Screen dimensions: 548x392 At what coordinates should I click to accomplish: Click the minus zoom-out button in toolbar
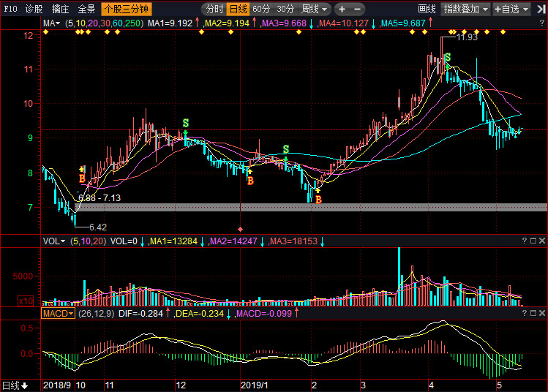358,10
